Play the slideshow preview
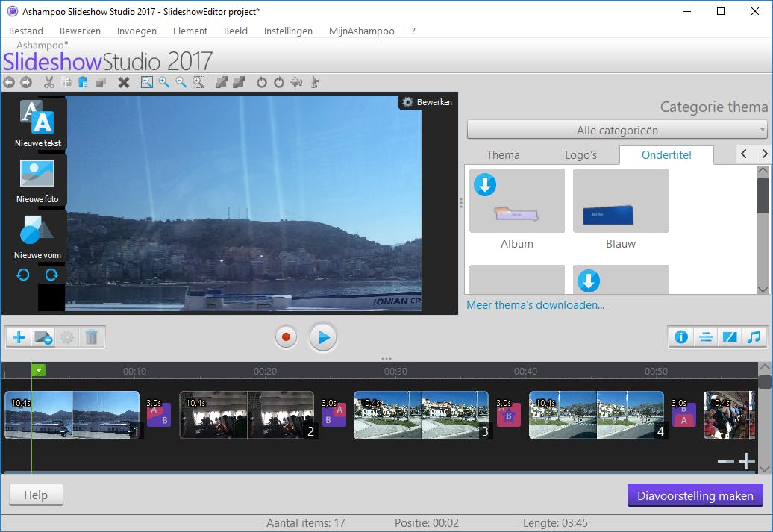The image size is (773, 532). tap(323, 337)
